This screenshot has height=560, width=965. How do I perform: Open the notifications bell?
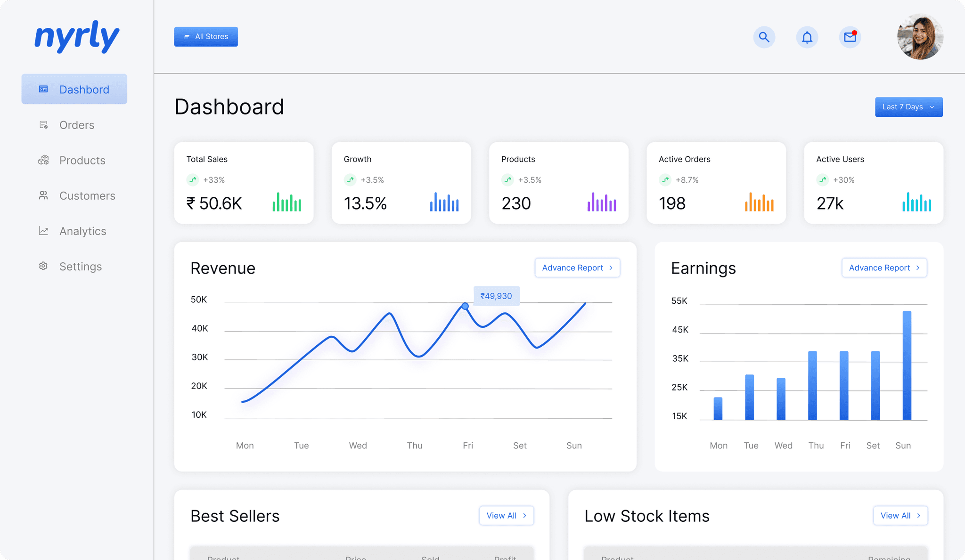click(807, 37)
